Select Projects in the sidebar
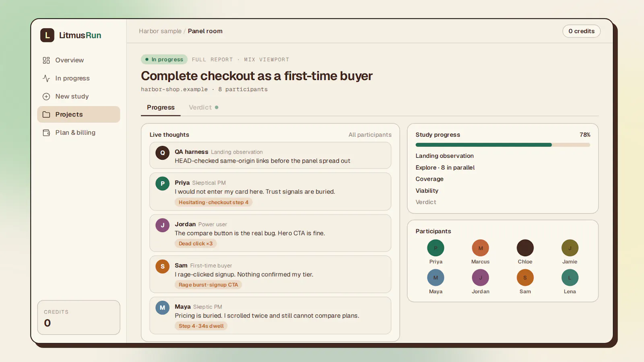The width and height of the screenshot is (644, 362). 78,115
